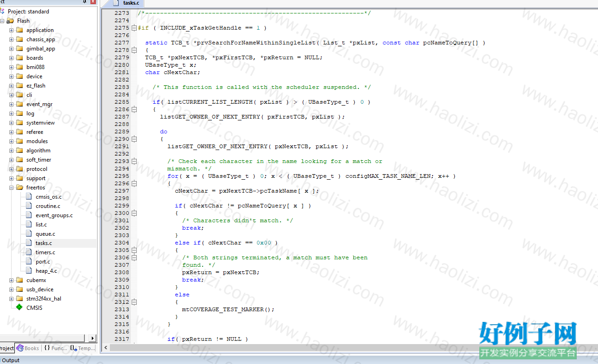Click the event_groups.c file icon
Viewport: 598px width, 364px height.
(29, 215)
